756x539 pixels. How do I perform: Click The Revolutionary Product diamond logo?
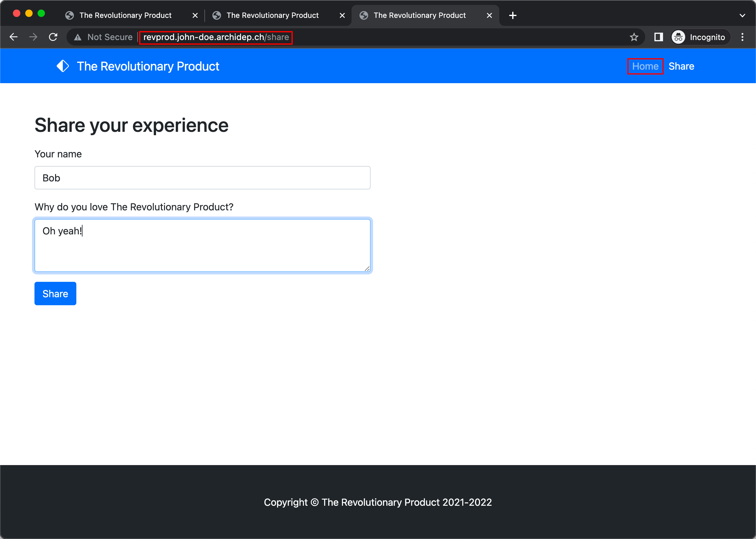tap(63, 66)
